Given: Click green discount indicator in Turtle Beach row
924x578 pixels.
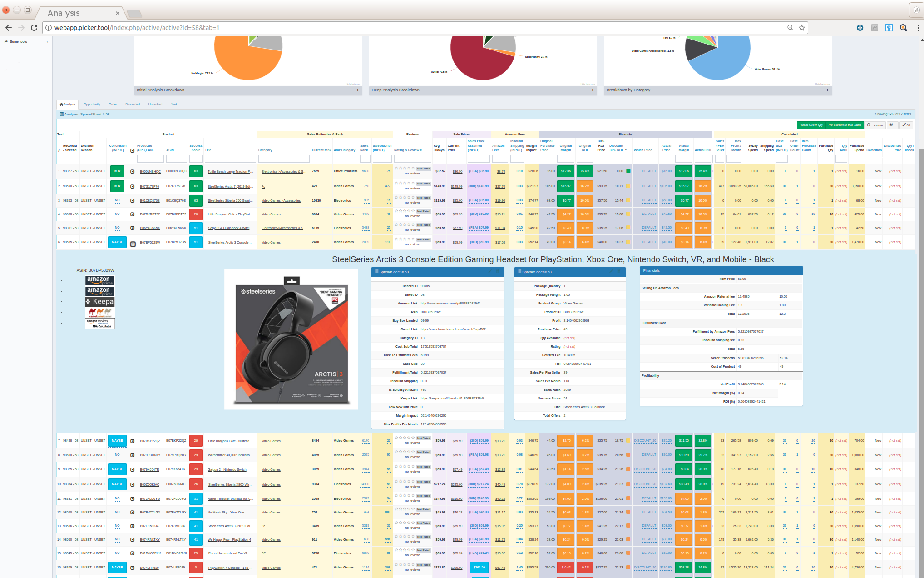Looking at the screenshot, I should [628, 171].
